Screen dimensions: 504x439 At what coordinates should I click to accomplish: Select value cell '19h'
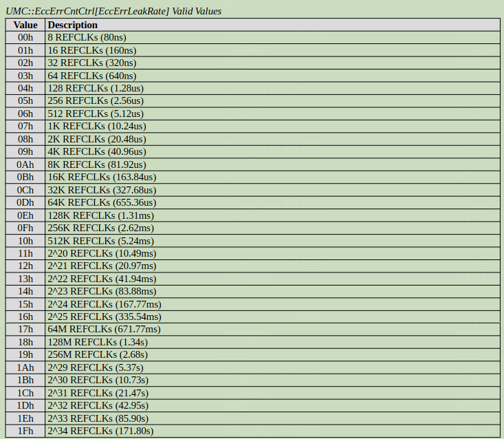tap(25, 355)
